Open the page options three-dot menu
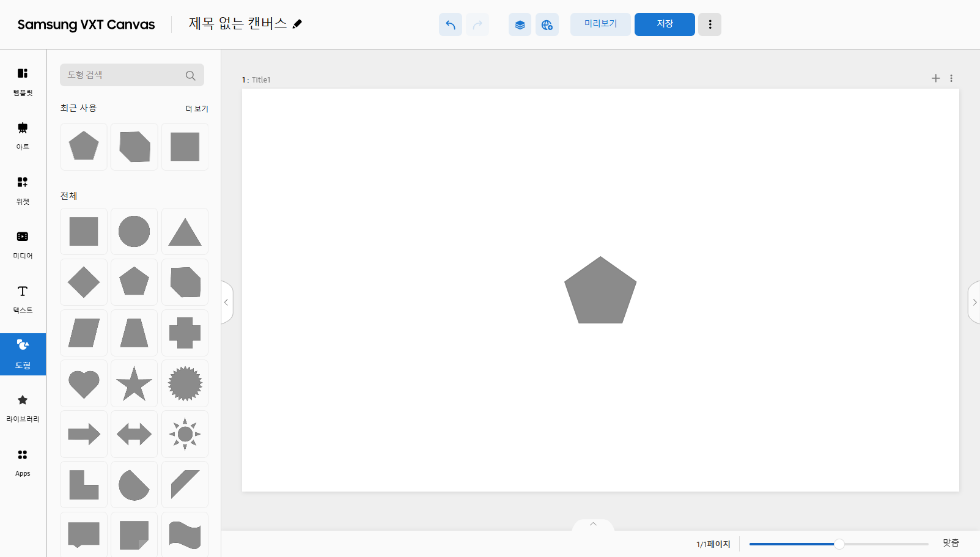Screen dimensions: 980x557 click(951, 78)
